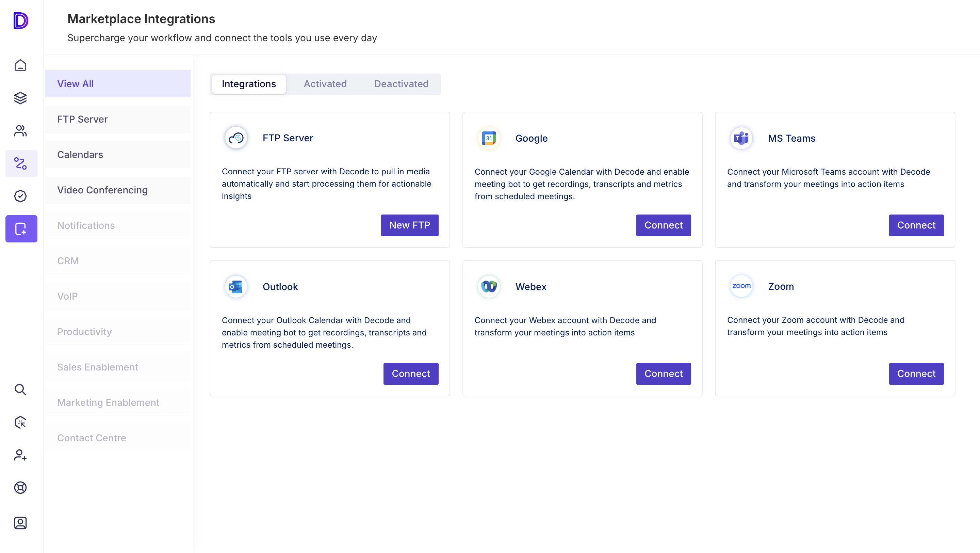This screenshot has height=553, width=980.
Task: Click the Zoom card description text
Action: click(816, 326)
